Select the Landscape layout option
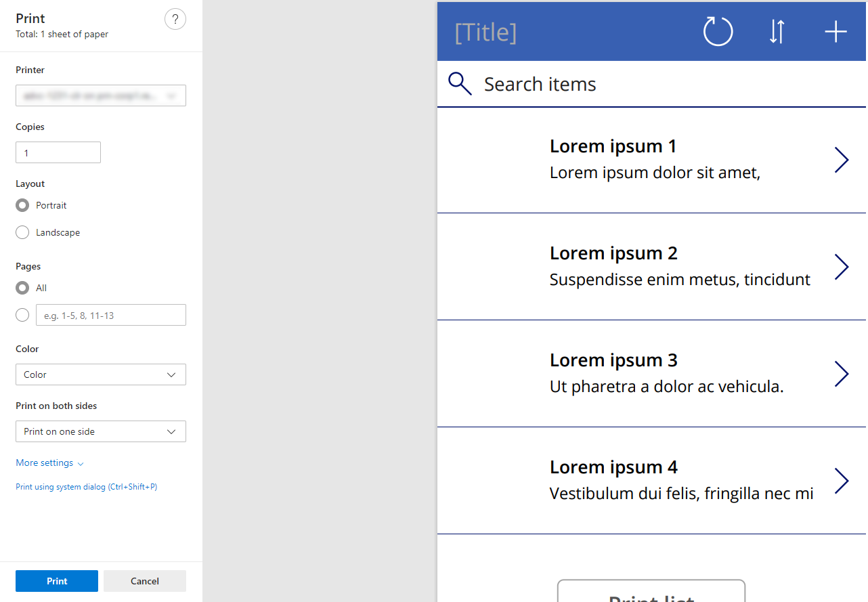The width and height of the screenshot is (868, 602). [22, 232]
